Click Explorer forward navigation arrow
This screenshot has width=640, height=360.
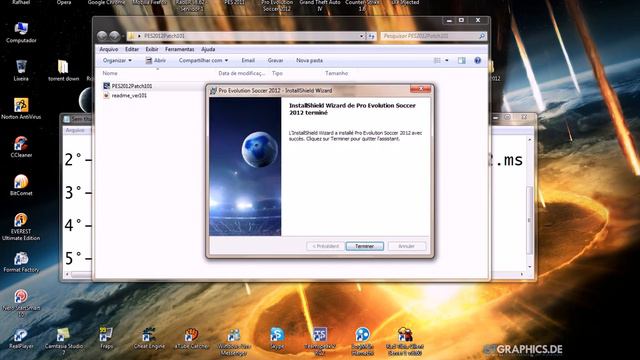[115, 36]
